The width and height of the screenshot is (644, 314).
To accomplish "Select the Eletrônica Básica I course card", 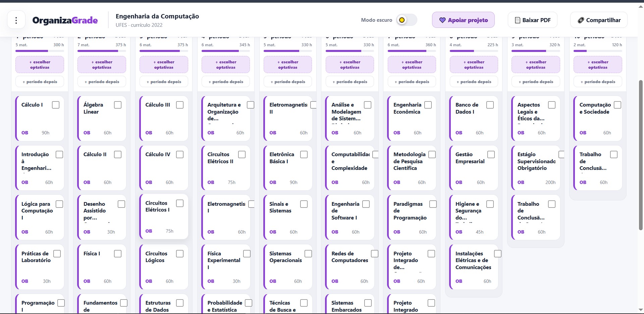I will click(288, 168).
